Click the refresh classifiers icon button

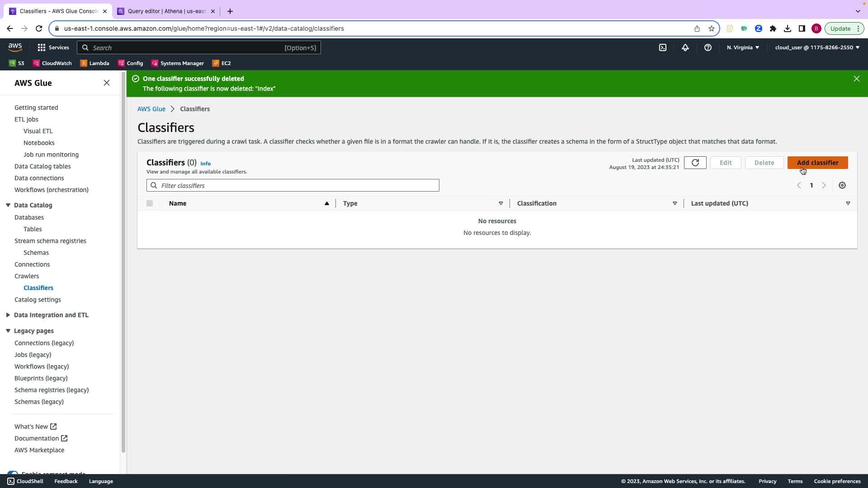(695, 163)
